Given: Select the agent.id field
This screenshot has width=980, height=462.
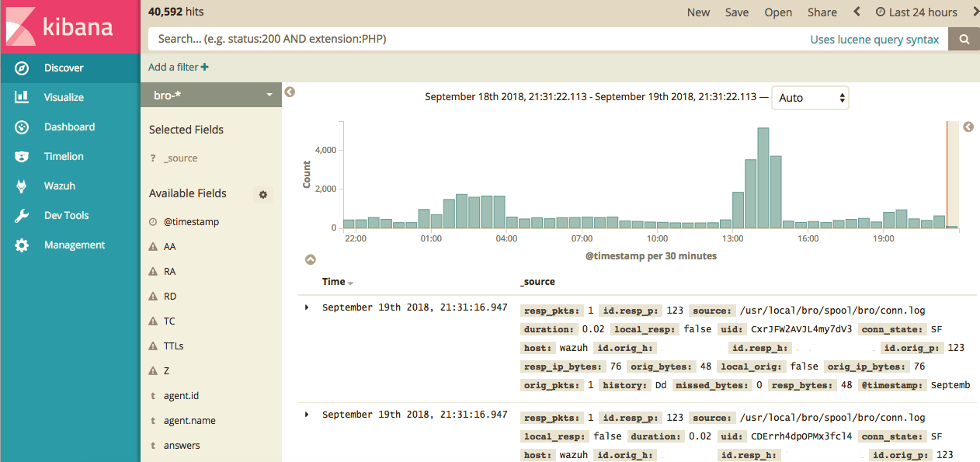Looking at the screenshot, I should 181,396.
